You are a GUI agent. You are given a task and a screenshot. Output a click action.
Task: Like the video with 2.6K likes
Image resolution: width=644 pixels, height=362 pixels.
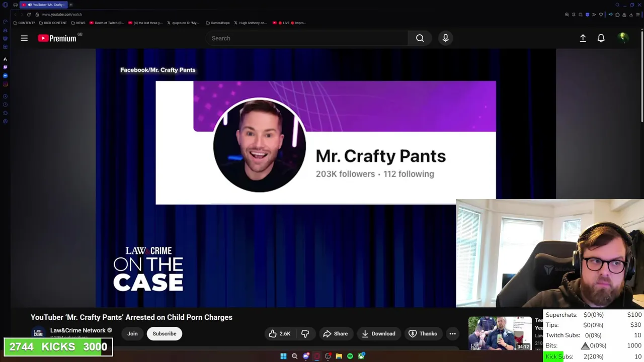tap(279, 333)
